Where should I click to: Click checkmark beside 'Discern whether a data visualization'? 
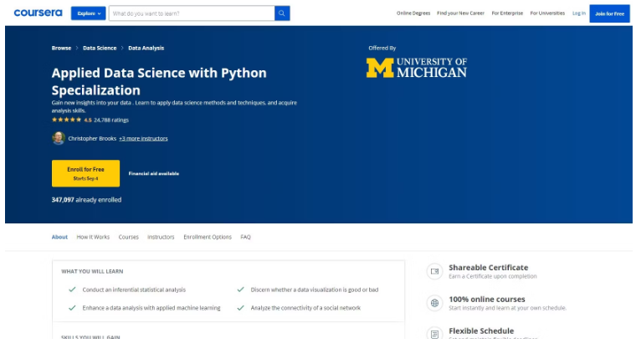point(240,290)
